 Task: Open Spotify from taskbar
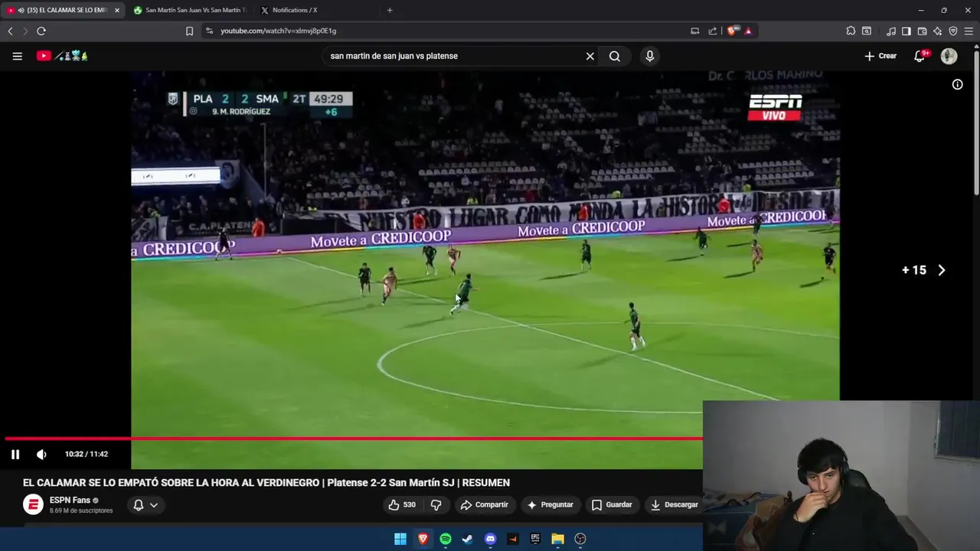(446, 539)
